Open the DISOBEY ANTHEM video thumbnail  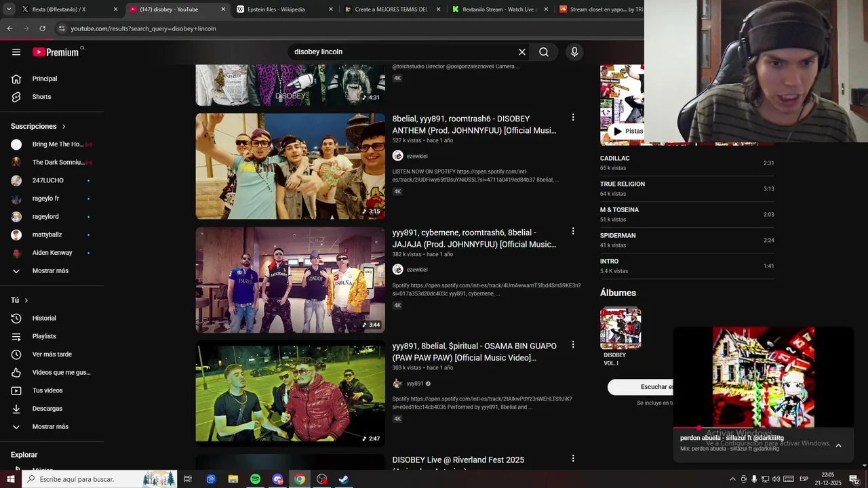coord(290,166)
